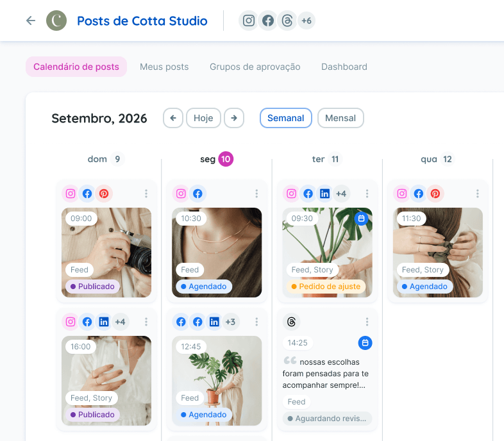Open options menu for 09:00 post
This screenshot has width=504, height=441.
(146, 194)
